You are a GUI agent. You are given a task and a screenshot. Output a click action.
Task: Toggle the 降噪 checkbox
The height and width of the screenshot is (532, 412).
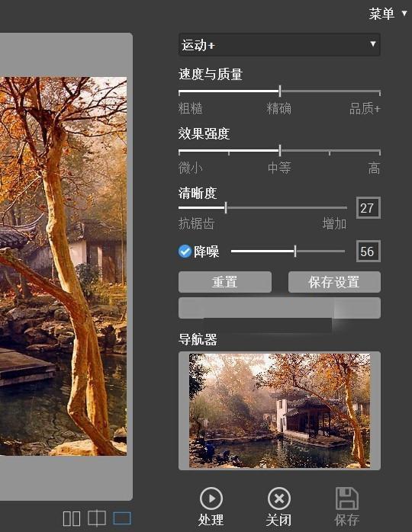click(x=185, y=252)
